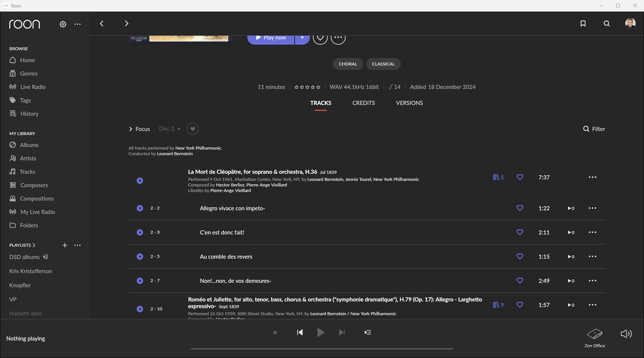This screenshot has height=358, width=644.
Task: Open more options for C'en est donc fait!
Action: (592, 232)
